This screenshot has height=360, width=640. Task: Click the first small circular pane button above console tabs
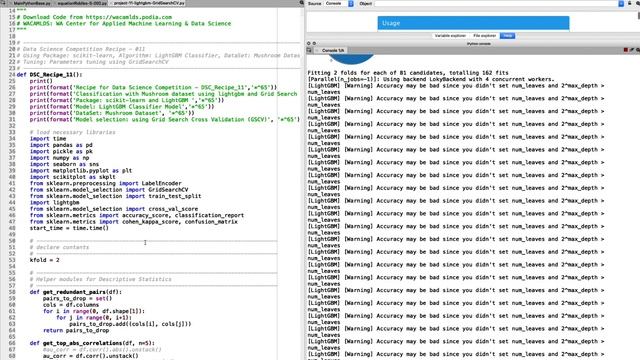click(x=309, y=43)
